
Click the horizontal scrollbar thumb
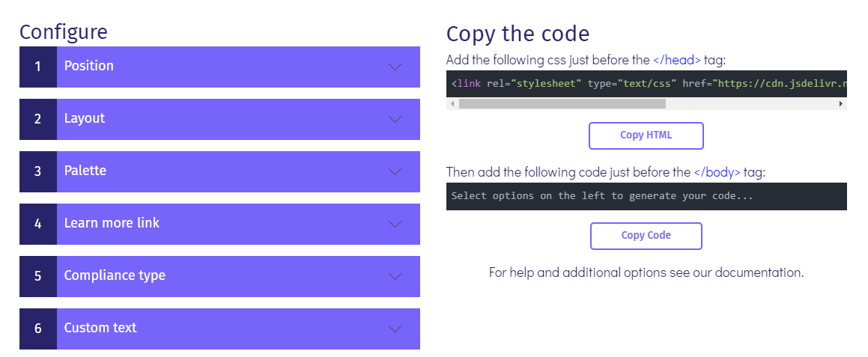coord(562,104)
